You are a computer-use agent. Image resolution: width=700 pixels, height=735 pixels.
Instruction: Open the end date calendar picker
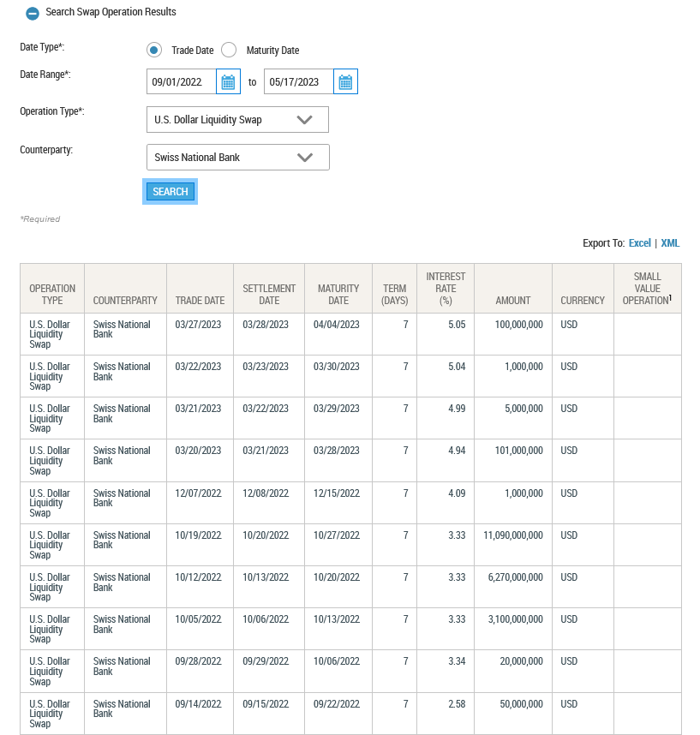click(x=345, y=81)
